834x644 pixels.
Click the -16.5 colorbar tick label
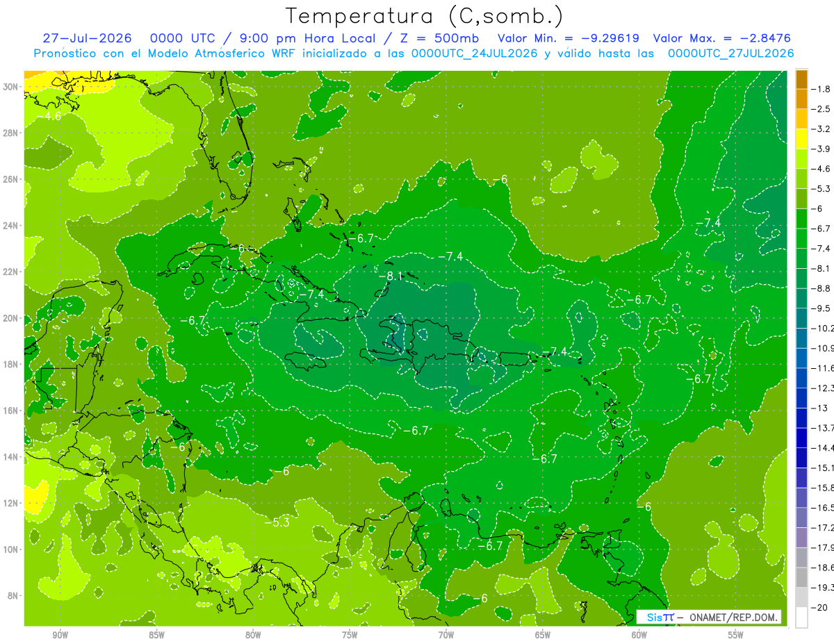822,508
